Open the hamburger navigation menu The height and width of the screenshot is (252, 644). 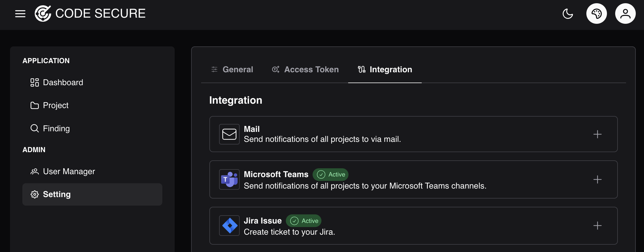click(x=20, y=14)
